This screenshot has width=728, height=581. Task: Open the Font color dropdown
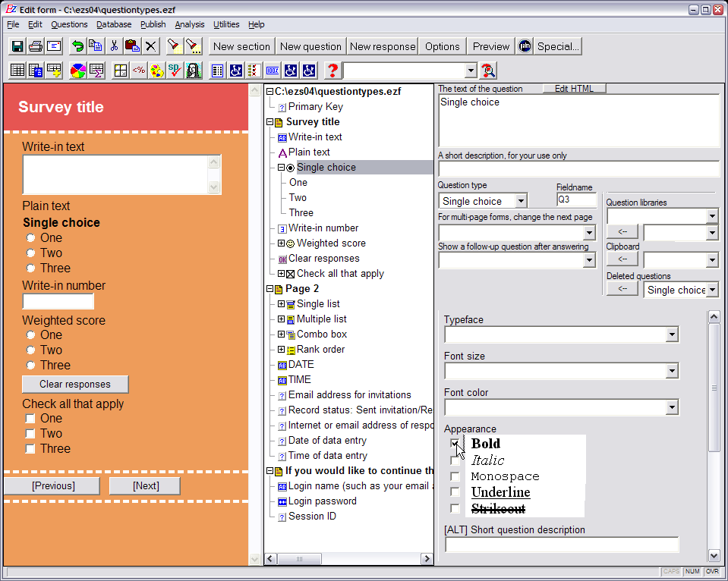tap(671, 407)
